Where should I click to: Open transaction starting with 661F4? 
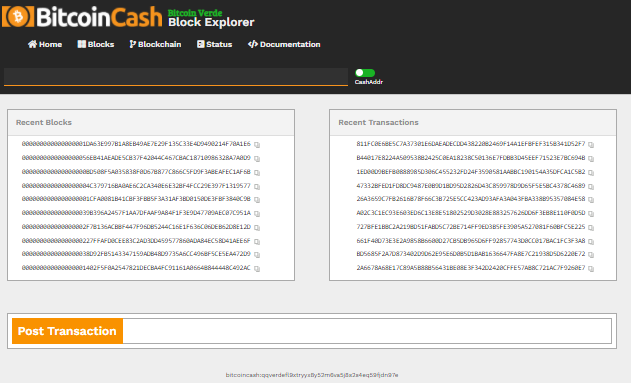(x=471, y=241)
